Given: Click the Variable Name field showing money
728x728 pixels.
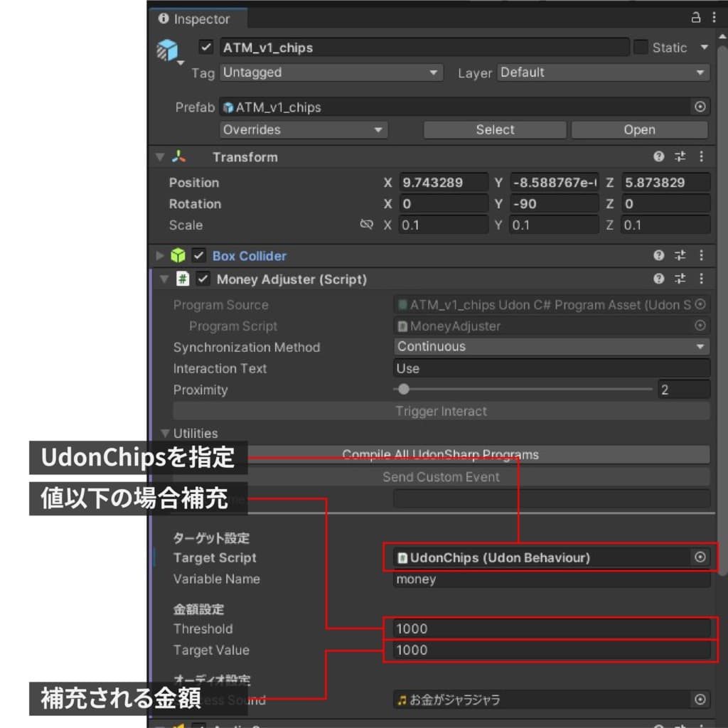Looking at the screenshot, I should [552, 579].
